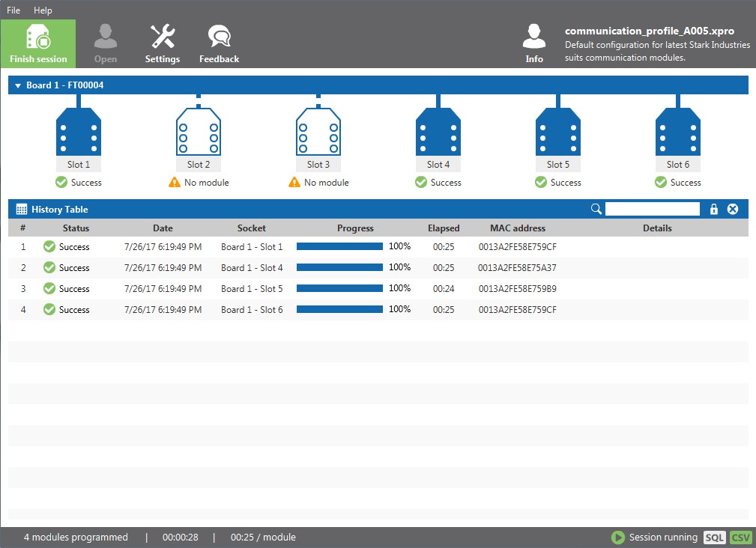Click the Finish session button

(38, 43)
